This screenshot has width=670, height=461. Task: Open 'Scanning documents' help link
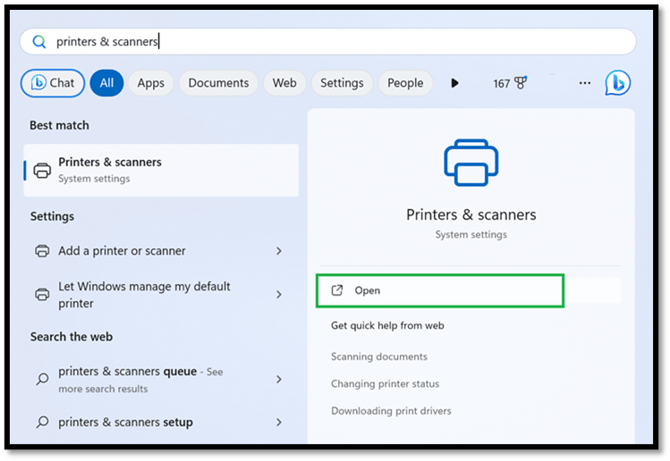coord(379,356)
